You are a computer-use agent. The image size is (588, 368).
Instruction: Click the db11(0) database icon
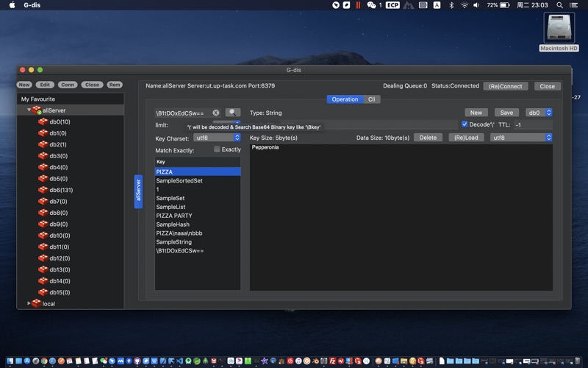[43, 247]
